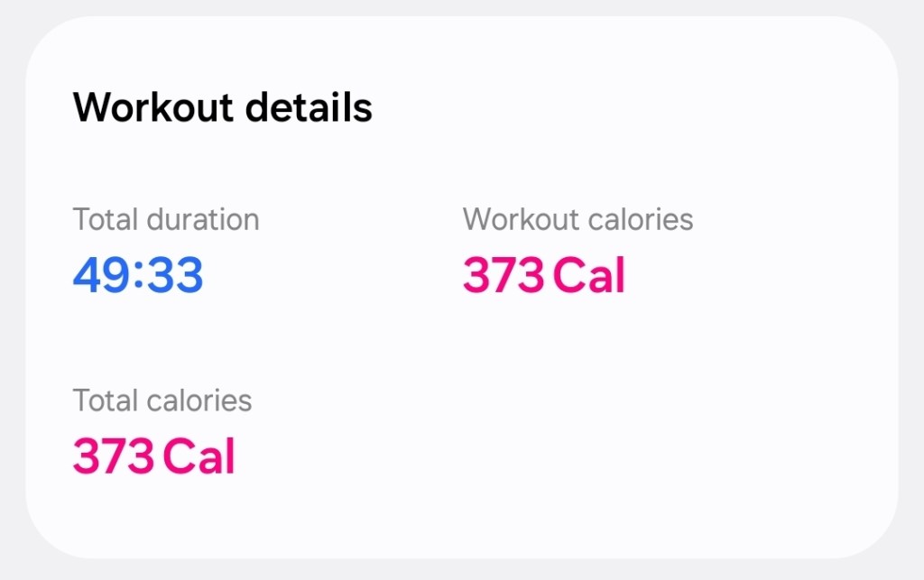This screenshot has height=580, width=924.
Task: Select the Total calories label
Action: pyautogui.click(x=162, y=400)
